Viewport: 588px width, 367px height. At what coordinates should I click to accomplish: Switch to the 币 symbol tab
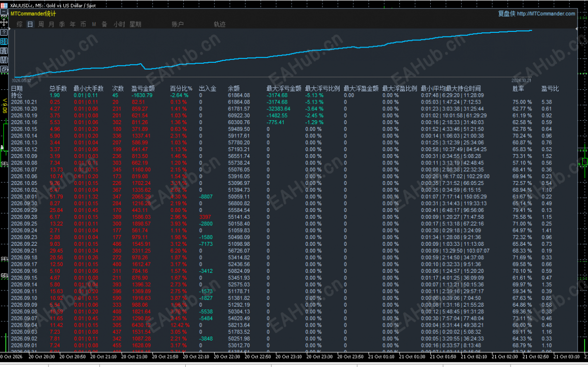83,24
